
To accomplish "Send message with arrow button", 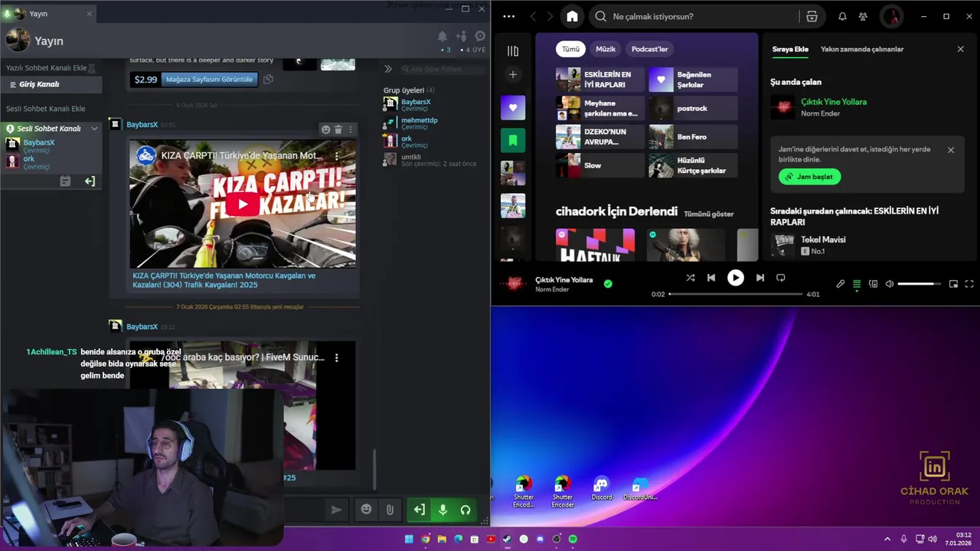I will click(336, 510).
